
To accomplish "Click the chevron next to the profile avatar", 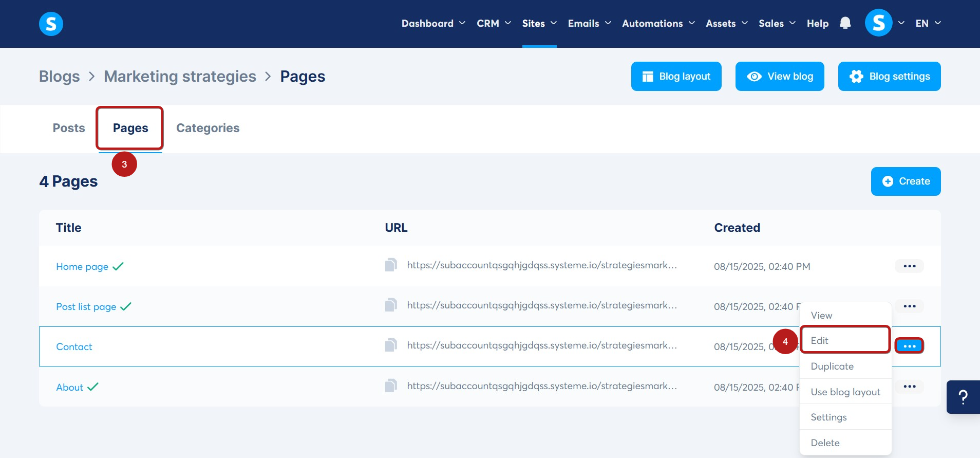I will pyautogui.click(x=901, y=23).
